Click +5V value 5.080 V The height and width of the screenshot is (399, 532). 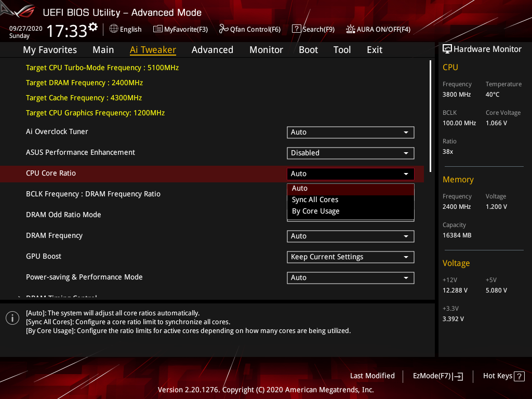496,290
